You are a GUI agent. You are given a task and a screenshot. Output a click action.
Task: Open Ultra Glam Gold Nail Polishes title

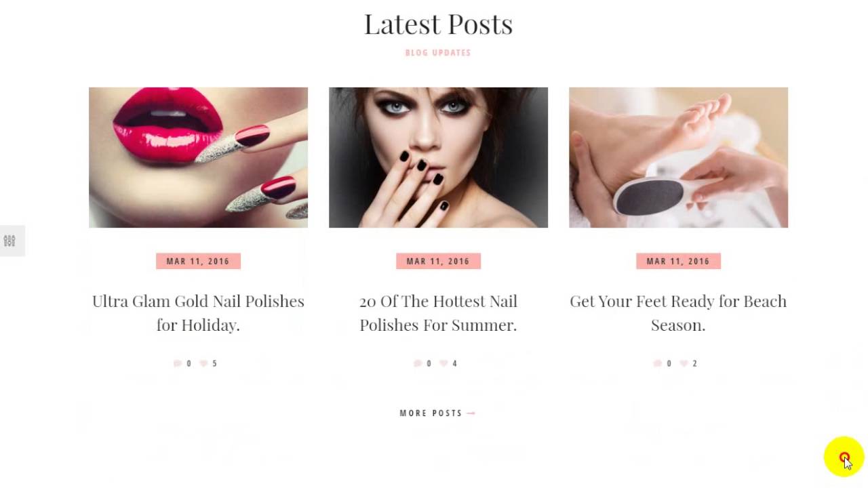tap(198, 312)
